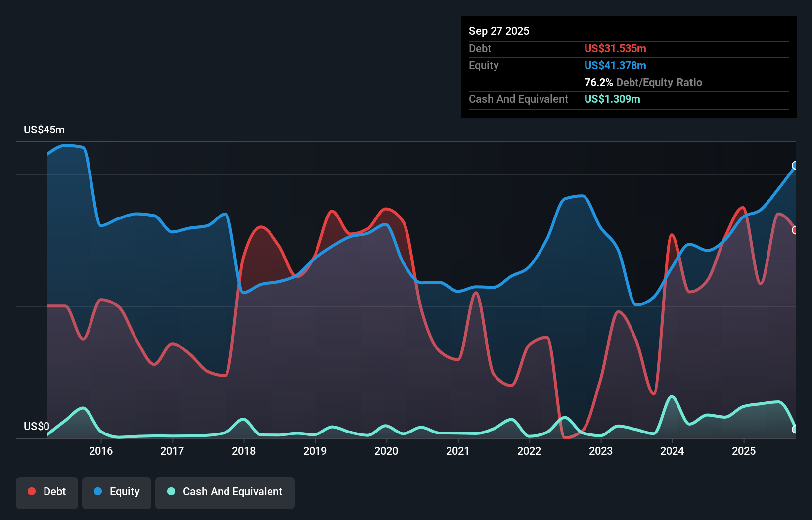This screenshot has width=812, height=520.
Task: Click the 2019 x-axis label
Action: click(x=315, y=451)
